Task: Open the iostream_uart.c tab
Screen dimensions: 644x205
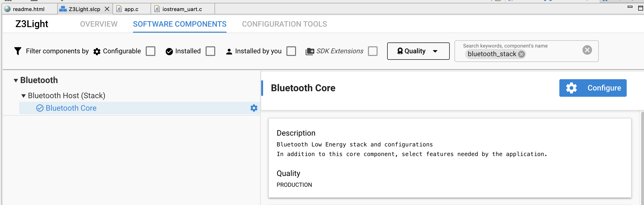Action: [x=182, y=9]
